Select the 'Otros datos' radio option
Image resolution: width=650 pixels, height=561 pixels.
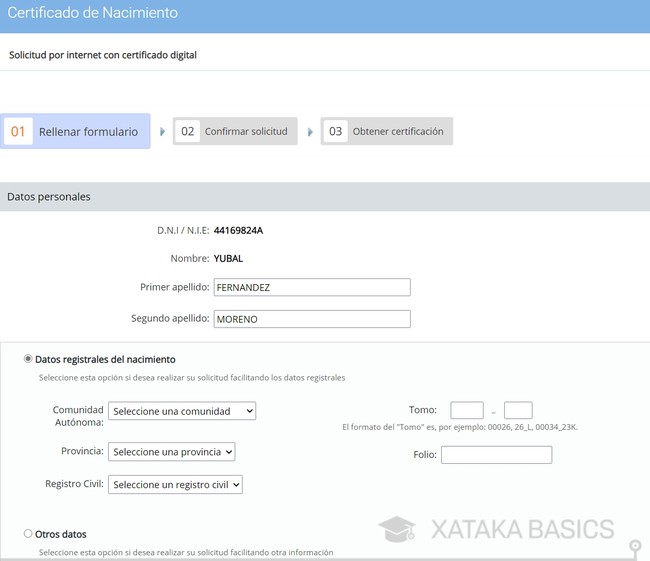(28, 533)
